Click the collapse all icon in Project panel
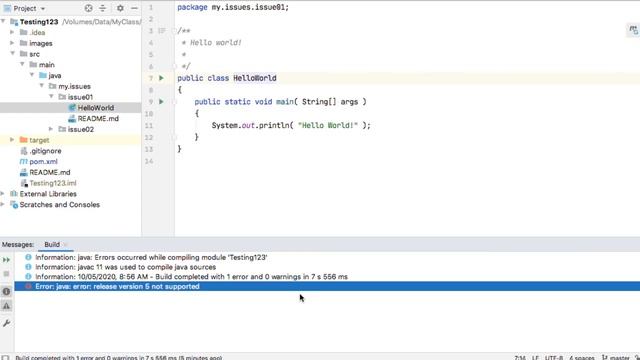 pos(102,8)
